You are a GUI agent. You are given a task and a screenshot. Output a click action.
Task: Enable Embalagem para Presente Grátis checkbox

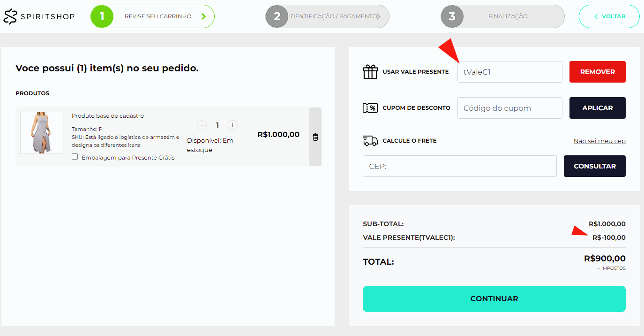pyautogui.click(x=75, y=157)
